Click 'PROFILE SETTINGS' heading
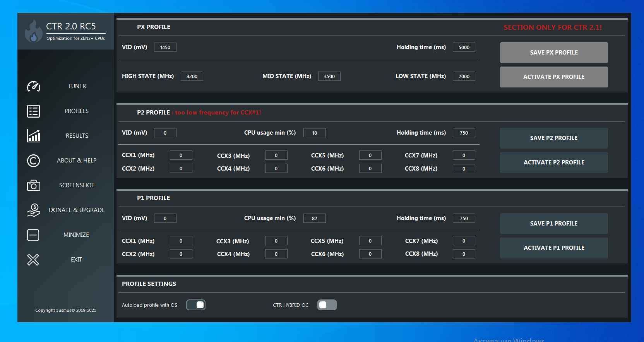Image resolution: width=644 pixels, height=342 pixels. pos(149,284)
